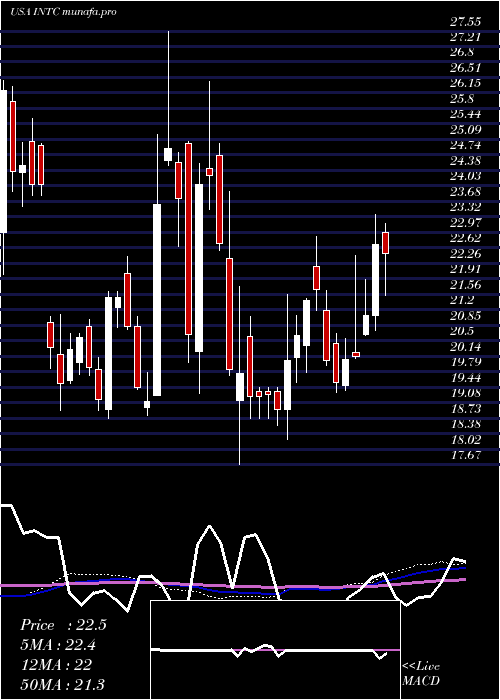Image resolution: width=500 pixels, height=700 pixels.
Task: Select the 26.8 price axis label
Action: tap(462, 52)
